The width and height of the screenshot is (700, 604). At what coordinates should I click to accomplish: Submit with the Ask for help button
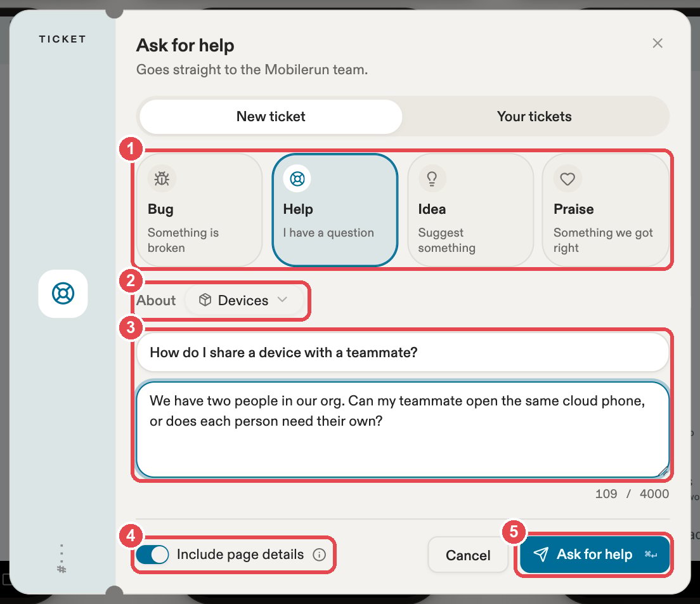(x=595, y=555)
